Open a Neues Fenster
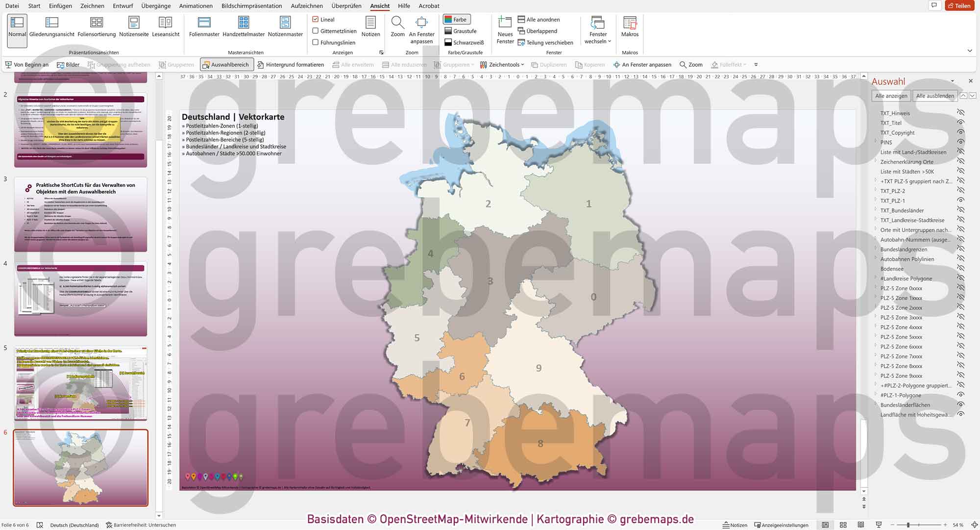980x530 pixels. (505, 29)
